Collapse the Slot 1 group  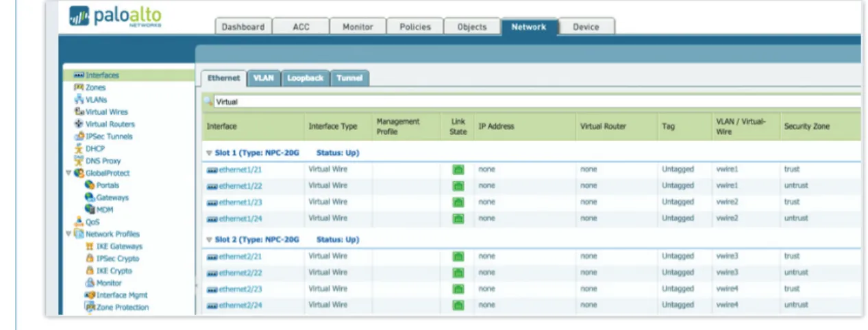click(x=209, y=153)
